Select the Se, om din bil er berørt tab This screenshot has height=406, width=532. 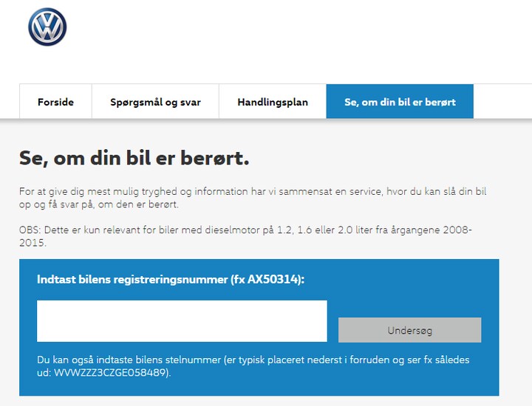[400, 102]
